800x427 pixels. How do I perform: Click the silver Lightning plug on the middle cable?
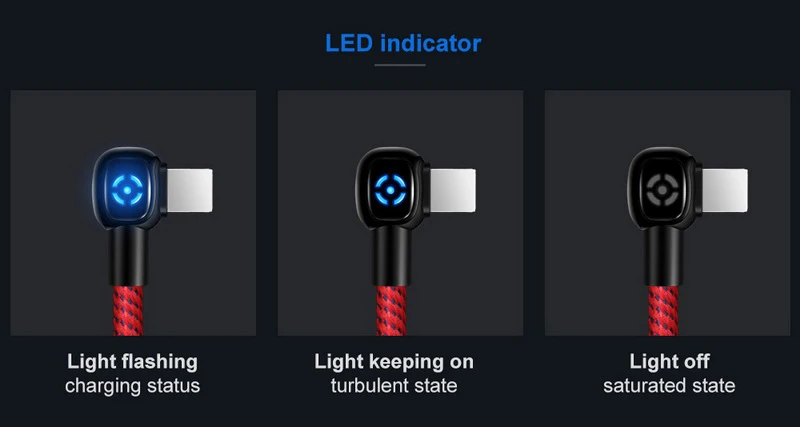click(453, 190)
